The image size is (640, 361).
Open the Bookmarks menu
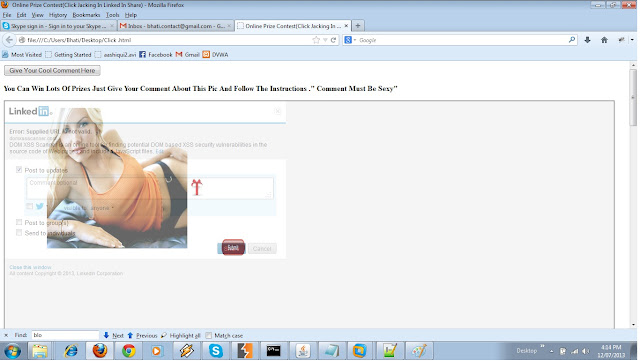point(86,15)
